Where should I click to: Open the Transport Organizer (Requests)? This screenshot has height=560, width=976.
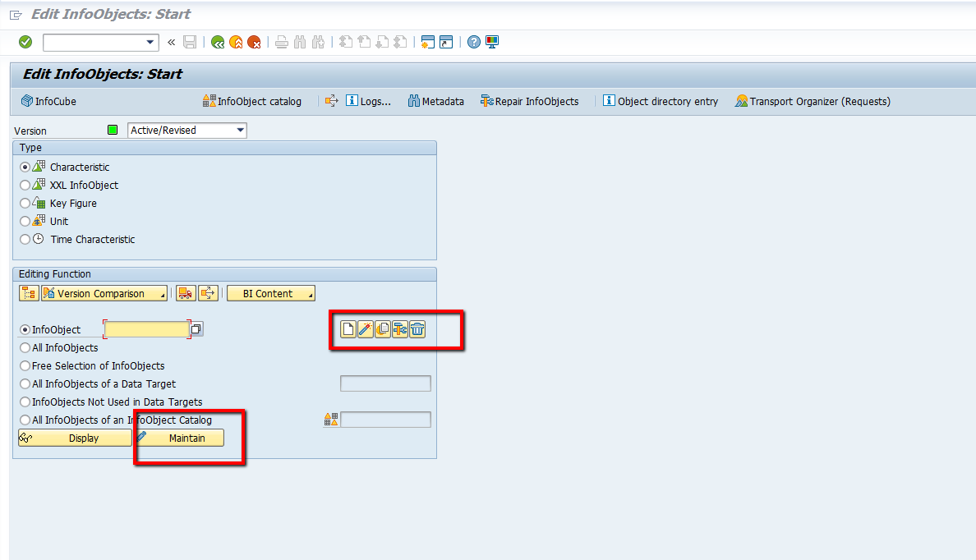[812, 101]
